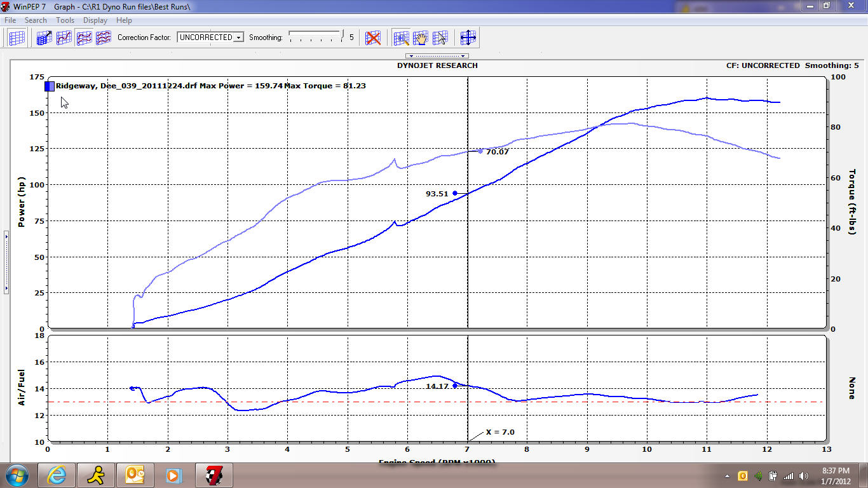This screenshot has width=868, height=488.
Task: Enable the three-graph stacked layout icon
Action: pyautogui.click(x=103, y=37)
